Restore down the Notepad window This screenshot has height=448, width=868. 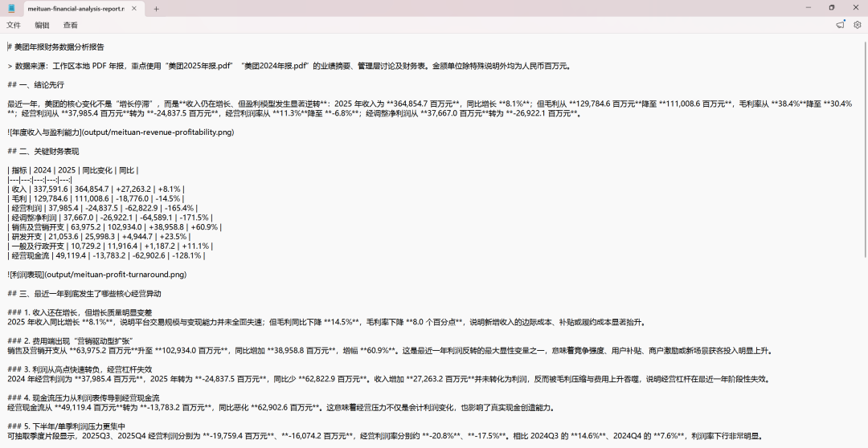(832, 8)
